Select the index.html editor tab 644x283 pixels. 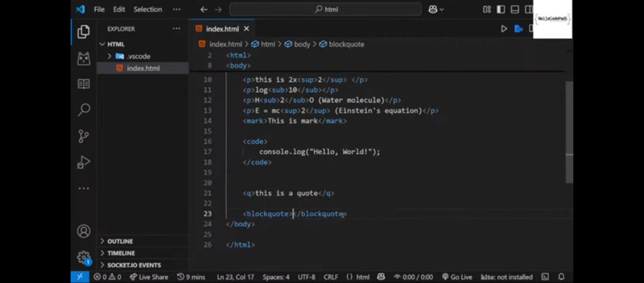tap(222, 28)
